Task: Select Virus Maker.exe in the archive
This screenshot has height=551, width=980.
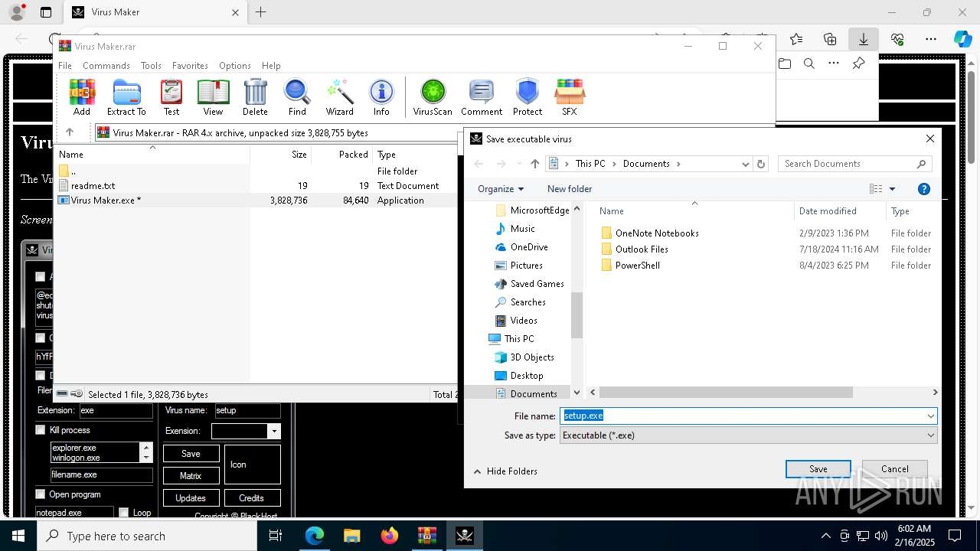Action: click(106, 201)
